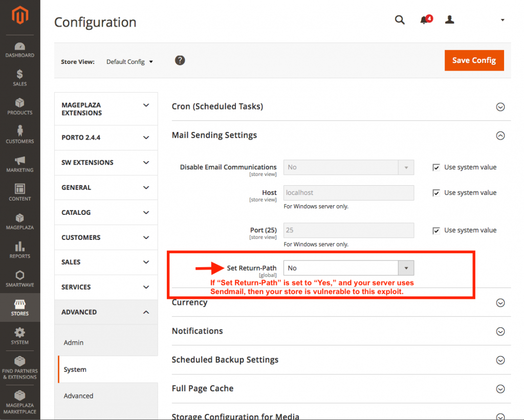The image size is (524, 420).
Task: Open the help question mark bubble
Action: [x=180, y=60]
